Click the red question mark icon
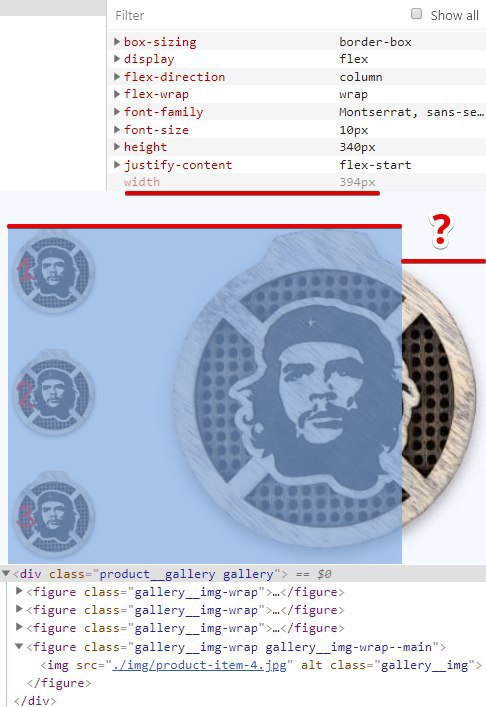This screenshot has height=707, width=486. pyautogui.click(x=440, y=231)
